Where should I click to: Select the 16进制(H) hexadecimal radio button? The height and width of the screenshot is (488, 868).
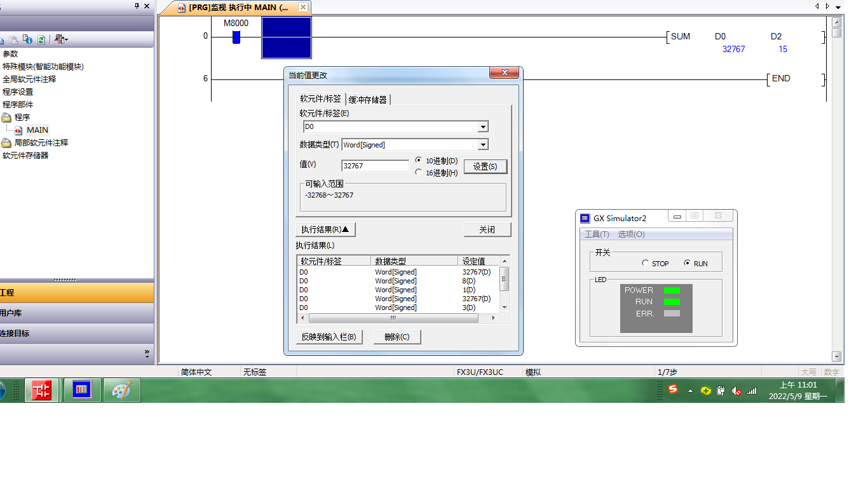(x=418, y=172)
